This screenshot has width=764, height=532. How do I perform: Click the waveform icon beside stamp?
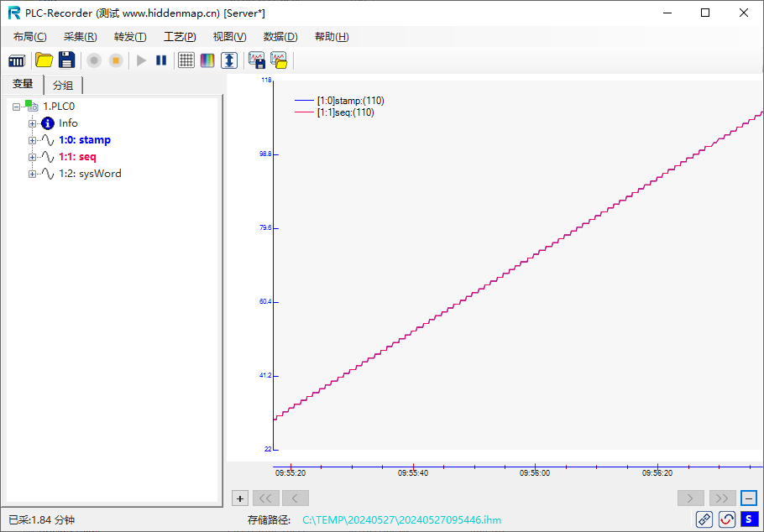coord(48,140)
